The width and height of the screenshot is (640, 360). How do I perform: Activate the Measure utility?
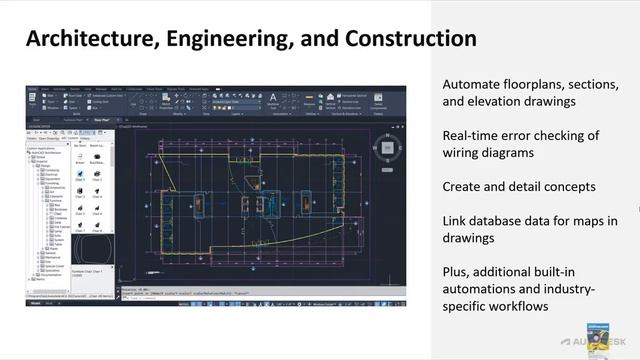pos(309,100)
